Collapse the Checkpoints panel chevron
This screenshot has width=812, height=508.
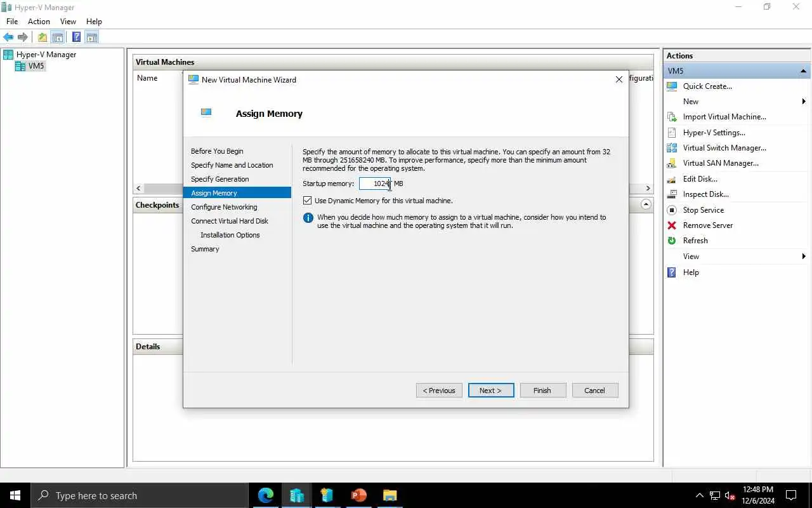point(646,204)
